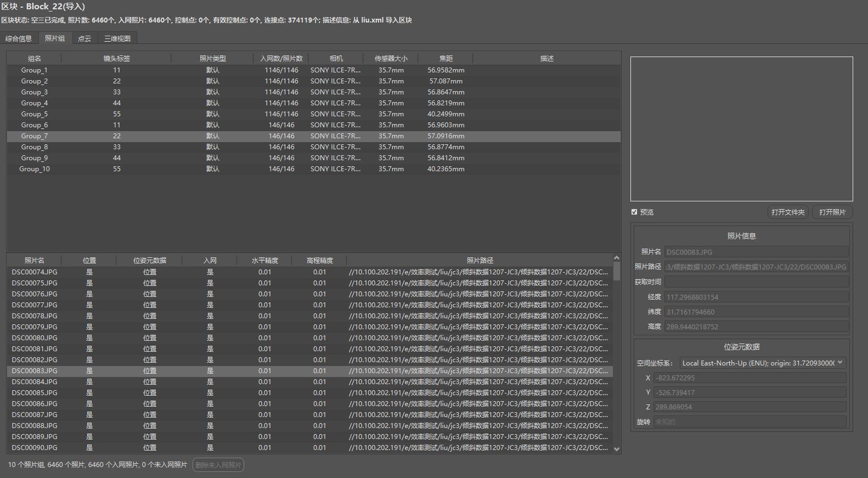Image resolution: width=868 pixels, height=478 pixels.
Task: Select the Group_5 row
Action: tap(314, 114)
